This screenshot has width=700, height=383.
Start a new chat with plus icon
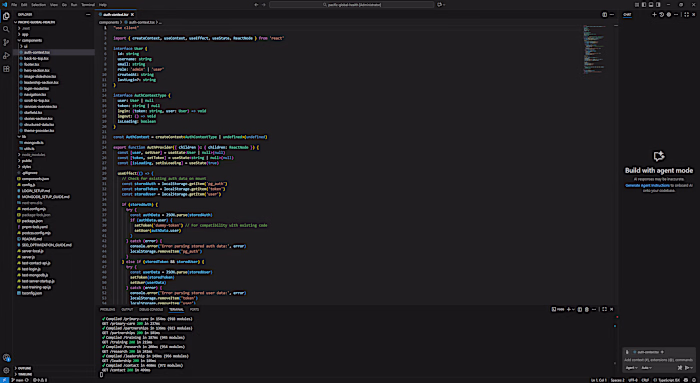point(654,14)
